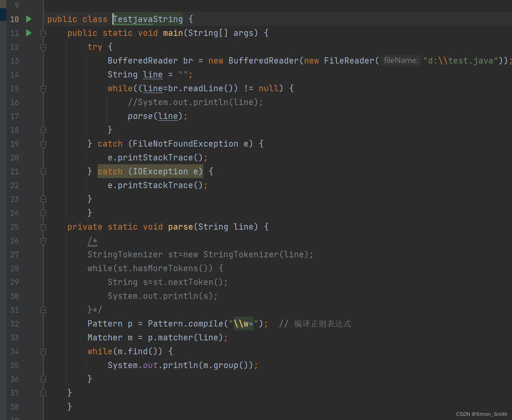This screenshot has width=512, height=420.
Task: Click FileNotFoundException on line 19
Action: (185, 144)
